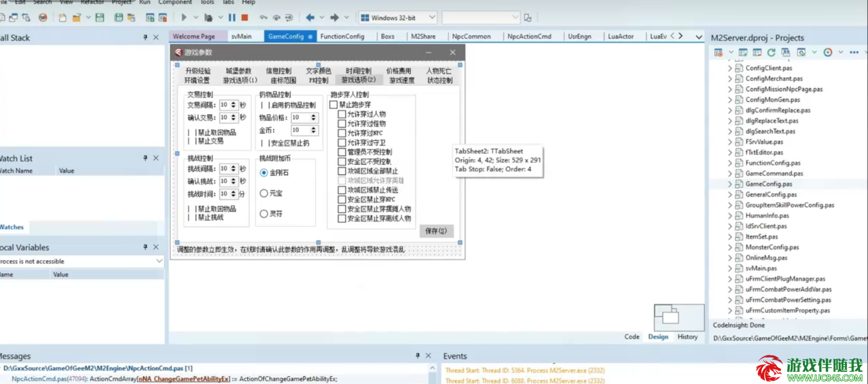The width and height of the screenshot is (868, 384).
Task: Select the 灵符 radio button
Action: 264,214
